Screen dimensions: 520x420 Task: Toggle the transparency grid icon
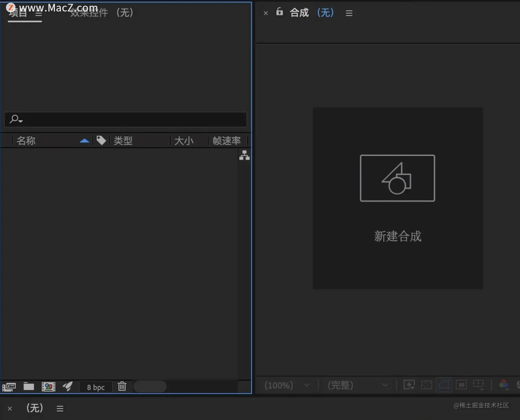tap(426, 385)
